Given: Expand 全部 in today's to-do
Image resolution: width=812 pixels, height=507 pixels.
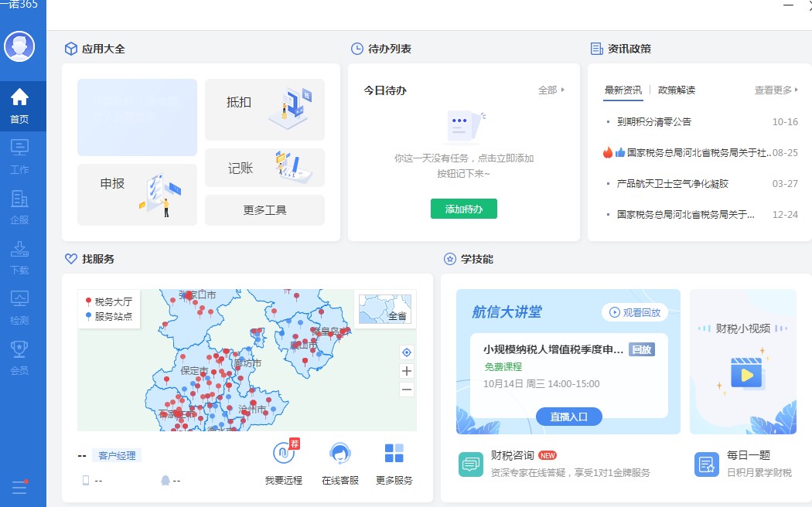Looking at the screenshot, I should 551,90.
